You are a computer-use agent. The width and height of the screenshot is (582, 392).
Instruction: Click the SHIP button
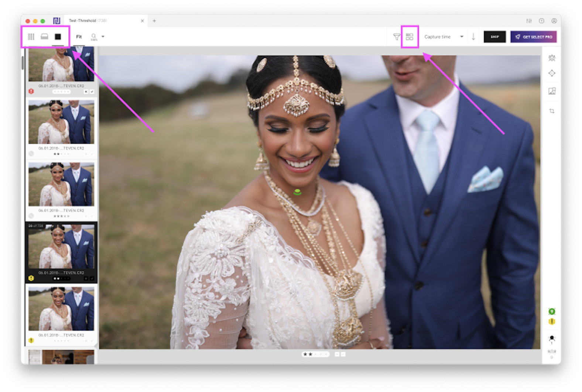tap(494, 37)
